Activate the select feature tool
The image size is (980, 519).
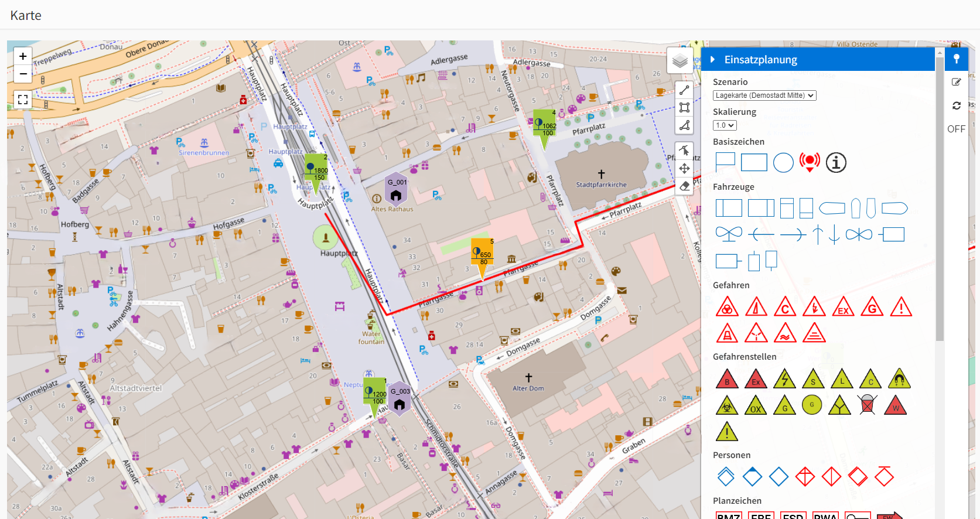click(684, 151)
